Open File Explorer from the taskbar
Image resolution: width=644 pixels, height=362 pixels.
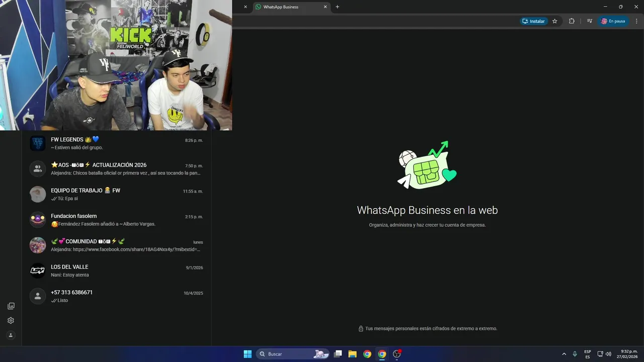point(352,354)
